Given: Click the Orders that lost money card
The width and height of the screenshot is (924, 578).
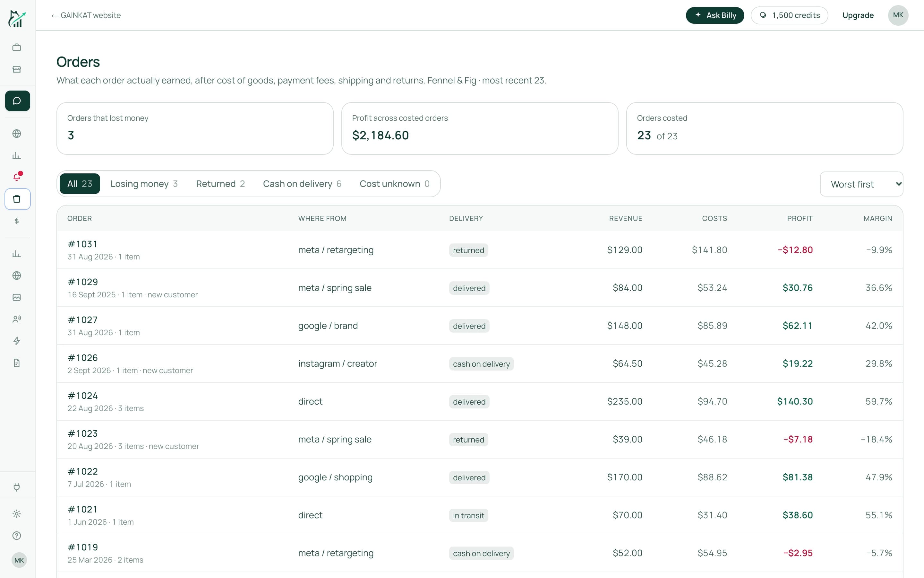Looking at the screenshot, I should click(195, 128).
